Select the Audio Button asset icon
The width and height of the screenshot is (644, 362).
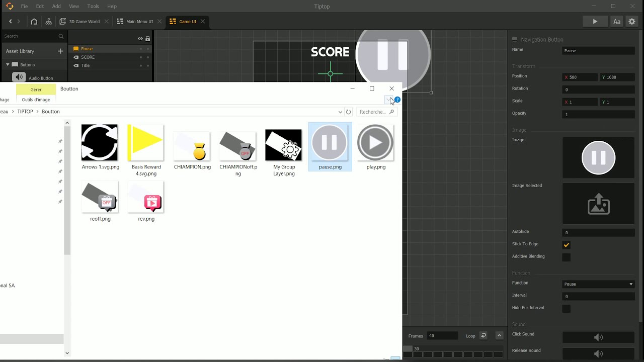tap(19, 77)
